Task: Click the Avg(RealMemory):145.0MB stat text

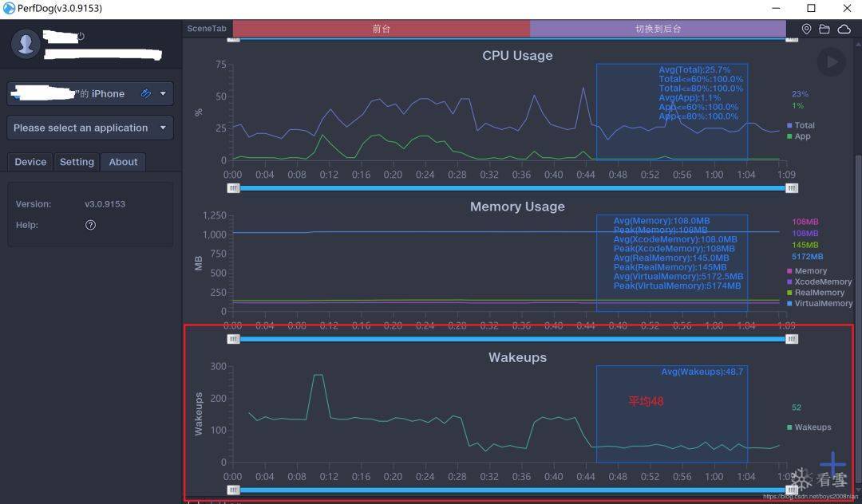Action: 671,258
